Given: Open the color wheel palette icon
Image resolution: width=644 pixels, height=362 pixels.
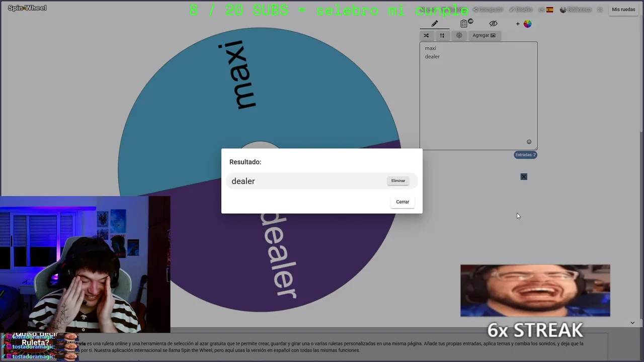Looking at the screenshot, I should pos(527,24).
